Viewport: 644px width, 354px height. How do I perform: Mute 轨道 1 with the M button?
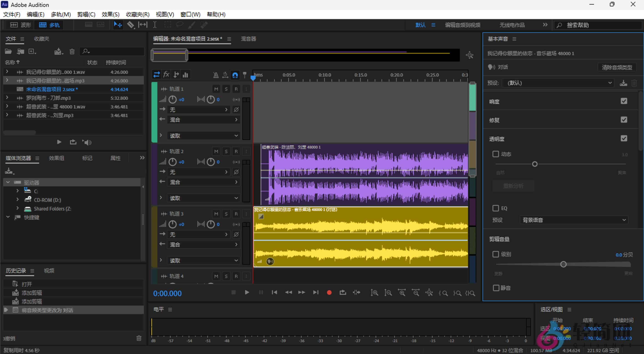pyautogui.click(x=216, y=89)
